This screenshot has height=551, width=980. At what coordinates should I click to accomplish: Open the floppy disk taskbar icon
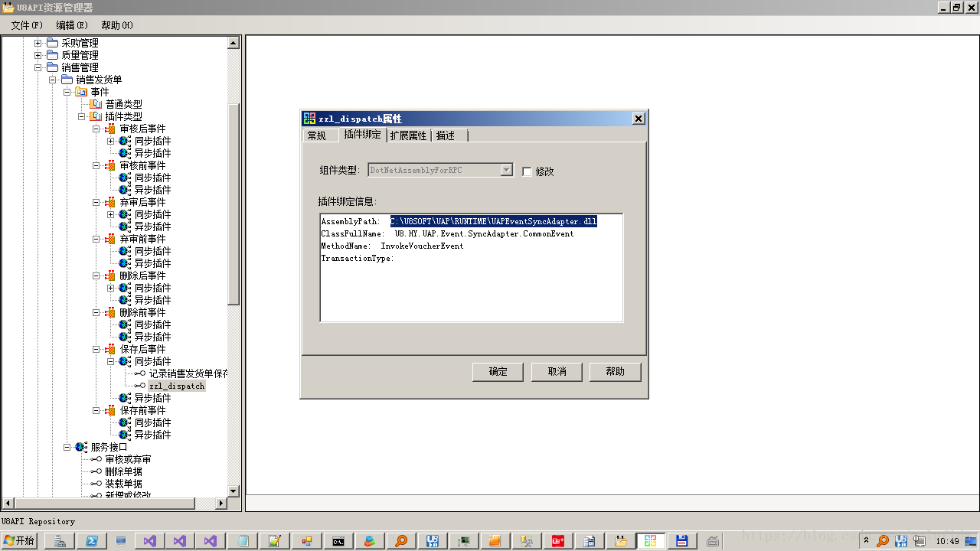(x=681, y=541)
